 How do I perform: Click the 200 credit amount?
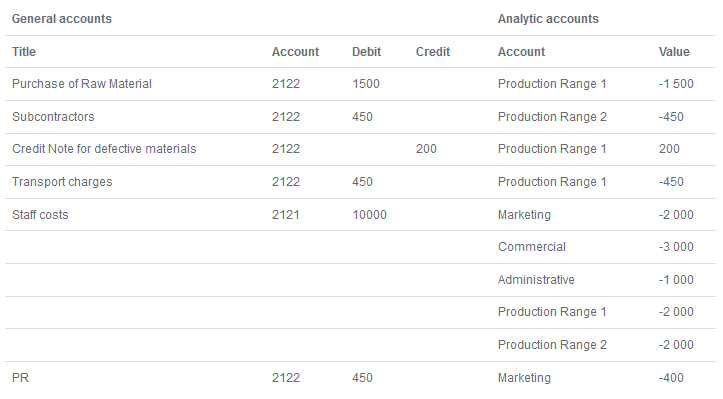tap(426, 149)
